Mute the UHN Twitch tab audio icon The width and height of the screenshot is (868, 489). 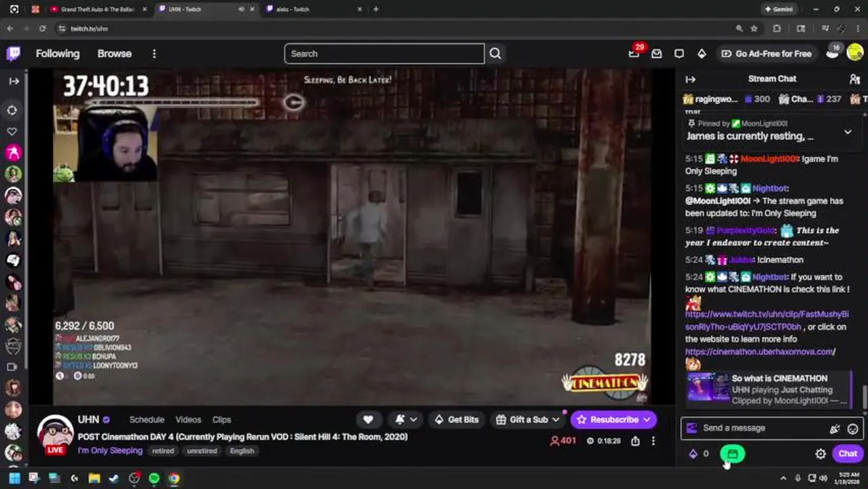click(x=241, y=10)
